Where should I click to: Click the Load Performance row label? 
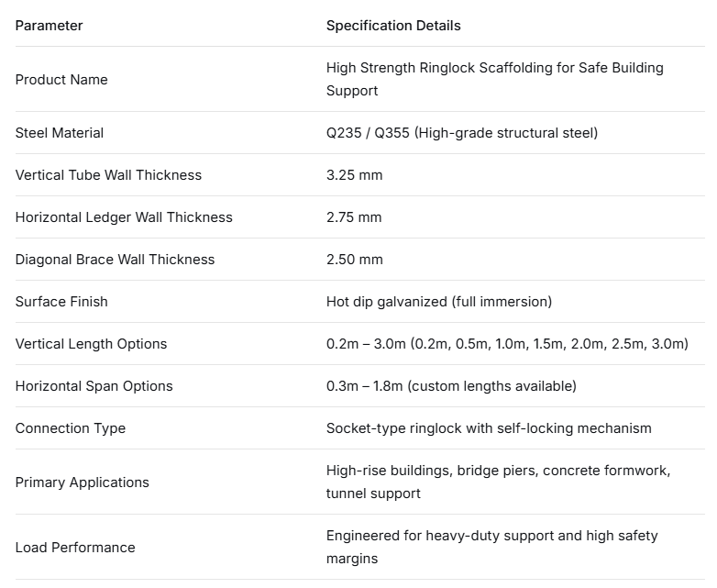pos(75,548)
